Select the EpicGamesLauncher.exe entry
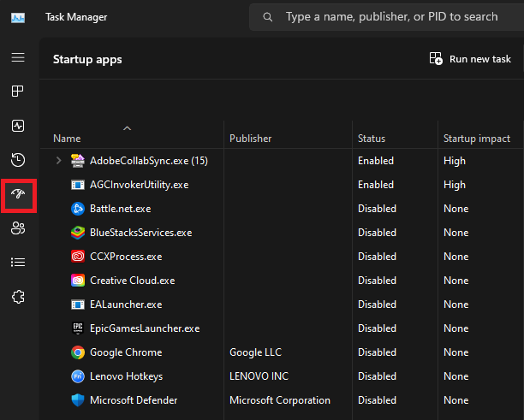 pos(144,328)
